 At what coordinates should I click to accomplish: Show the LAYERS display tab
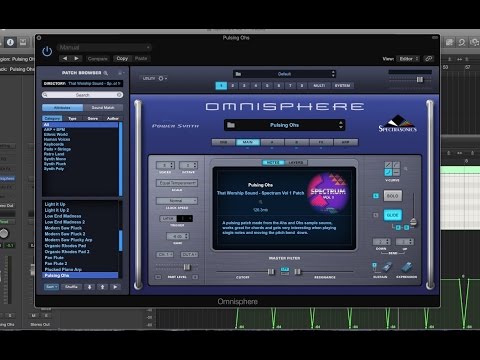click(296, 163)
